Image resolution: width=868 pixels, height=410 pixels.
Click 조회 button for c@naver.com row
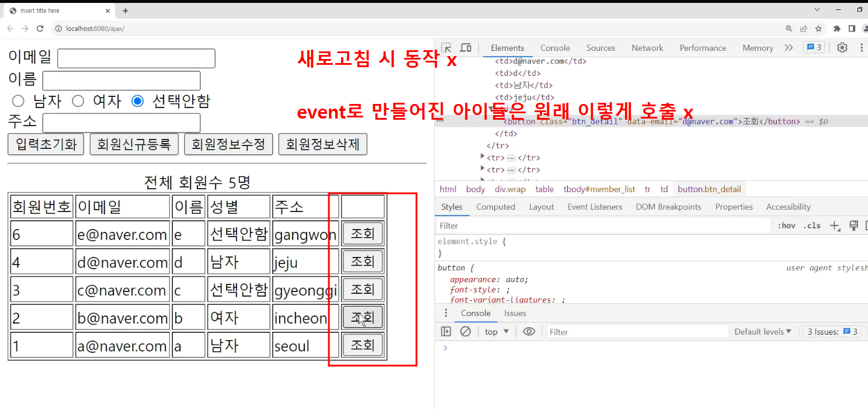(x=362, y=290)
